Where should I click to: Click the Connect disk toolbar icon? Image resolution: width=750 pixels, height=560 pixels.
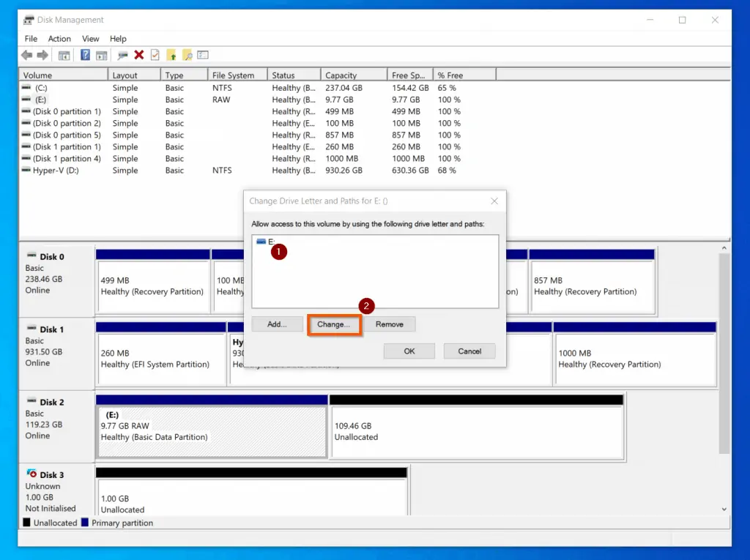click(x=122, y=56)
